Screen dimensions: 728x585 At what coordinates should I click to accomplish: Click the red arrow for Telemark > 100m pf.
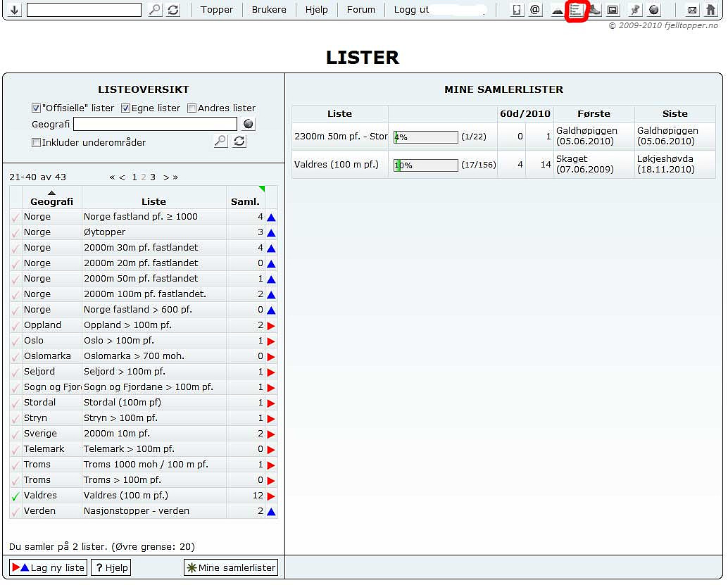(272, 449)
